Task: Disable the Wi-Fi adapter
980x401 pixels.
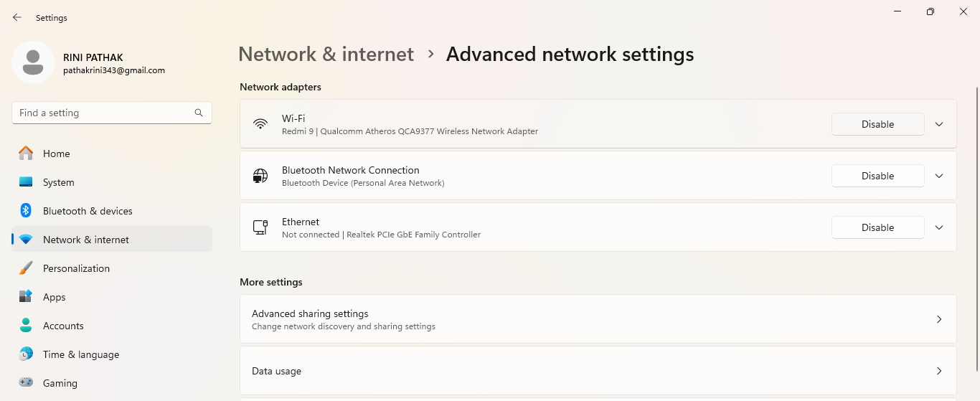Action: (877, 124)
